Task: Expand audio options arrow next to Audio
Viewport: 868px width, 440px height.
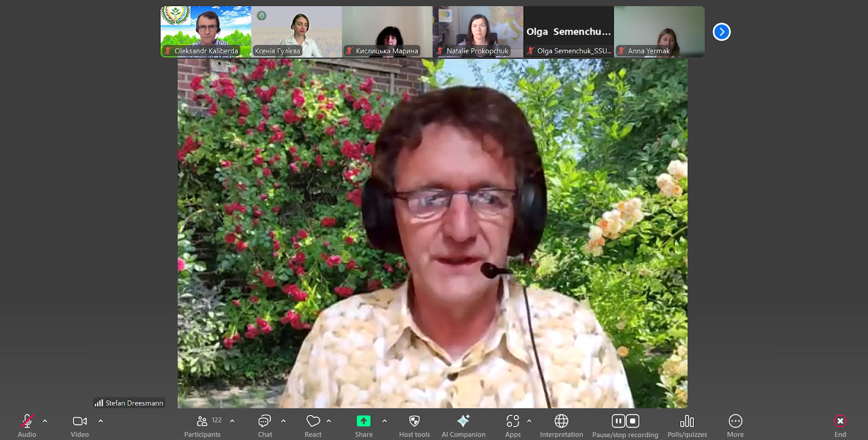Action: click(45, 421)
